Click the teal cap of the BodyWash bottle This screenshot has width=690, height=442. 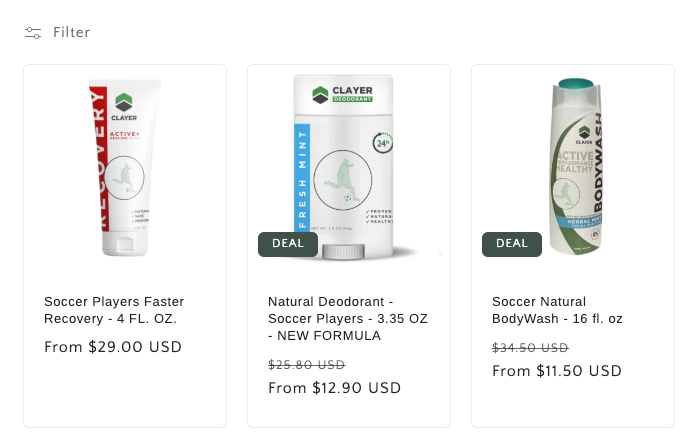[x=576, y=84]
